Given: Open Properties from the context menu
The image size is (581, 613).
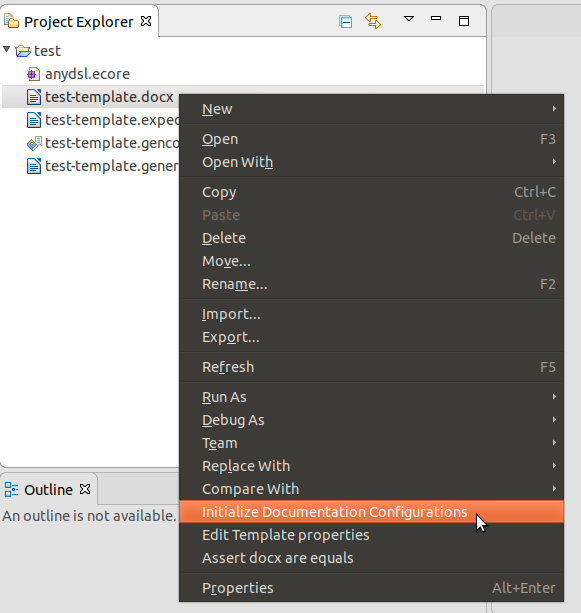Looking at the screenshot, I should pyautogui.click(x=371, y=588).
